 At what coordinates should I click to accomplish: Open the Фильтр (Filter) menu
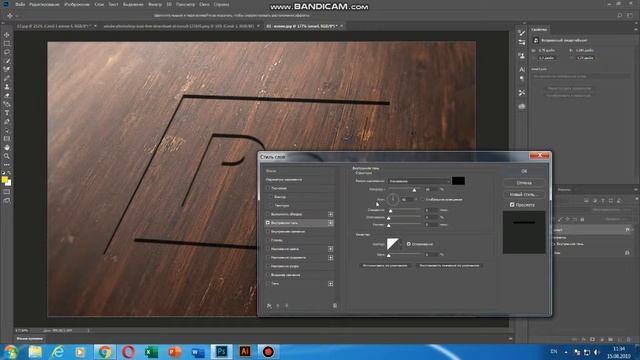155,4
